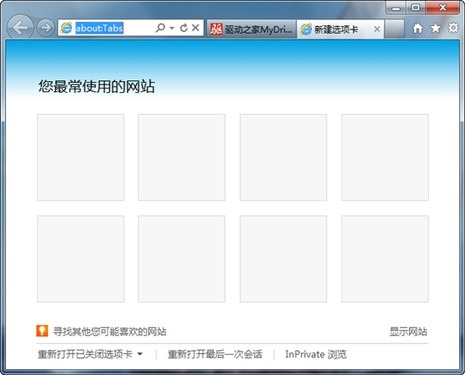This screenshot has height=375, width=465.
Task: Expand the address bar autocomplete dropdown arrow
Action: (x=172, y=28)
